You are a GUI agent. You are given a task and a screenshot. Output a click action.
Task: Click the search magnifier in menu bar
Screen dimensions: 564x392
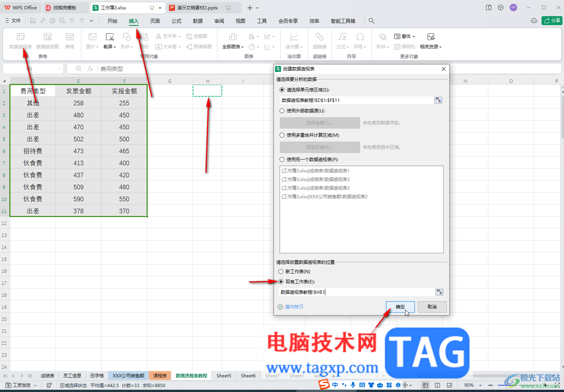tap(371, 21)
